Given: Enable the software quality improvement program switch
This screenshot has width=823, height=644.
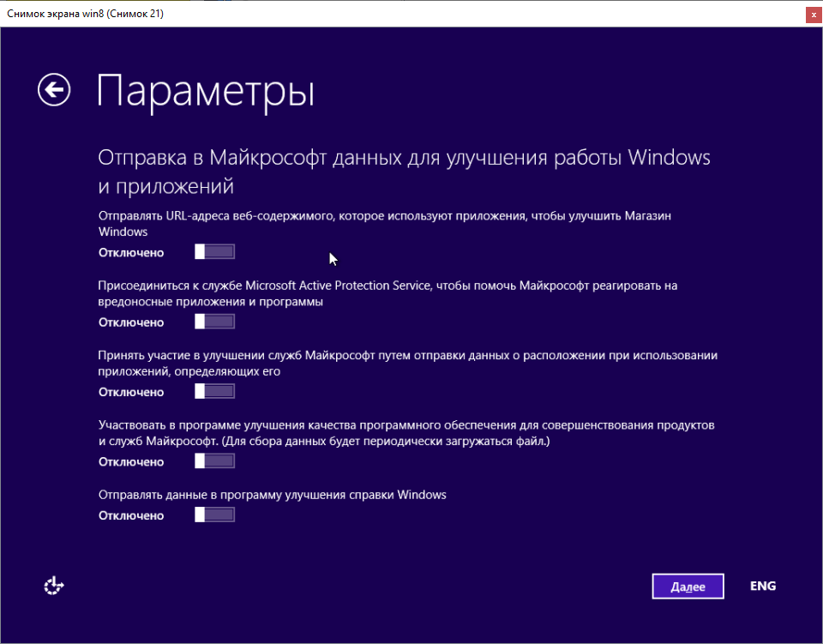Looking at the screenshot, I should (214, 460).
